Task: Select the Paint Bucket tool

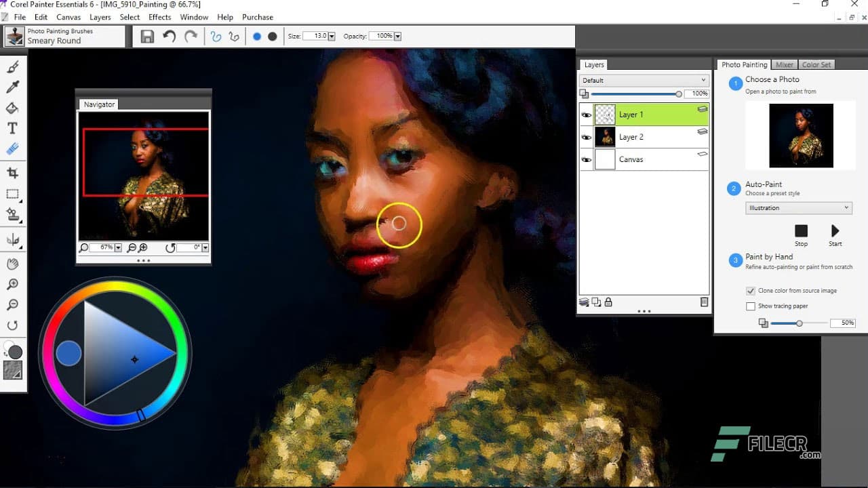Action: coord(13,108)
